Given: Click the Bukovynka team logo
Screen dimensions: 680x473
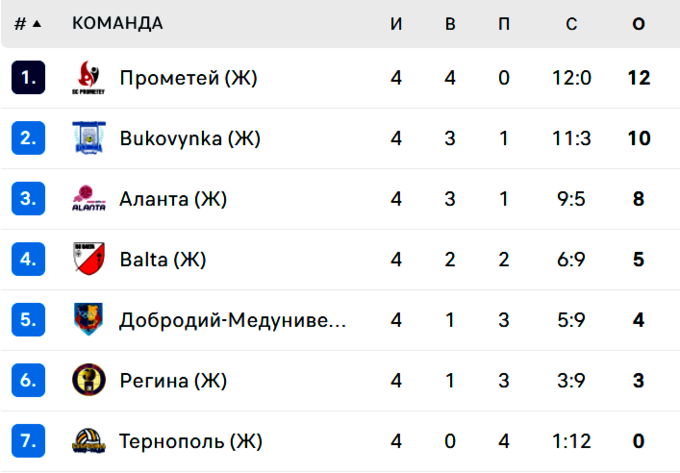Looking at the screenshot, I should point(89,138).
